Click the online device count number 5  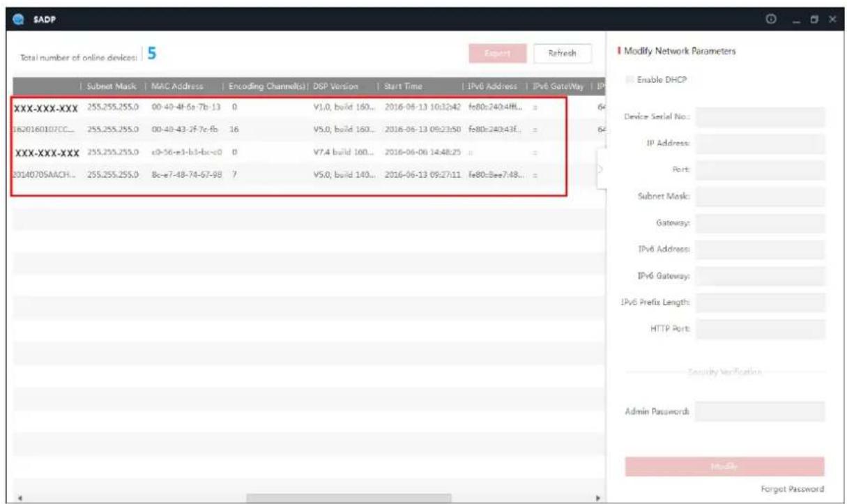click(x=151, y=54)
